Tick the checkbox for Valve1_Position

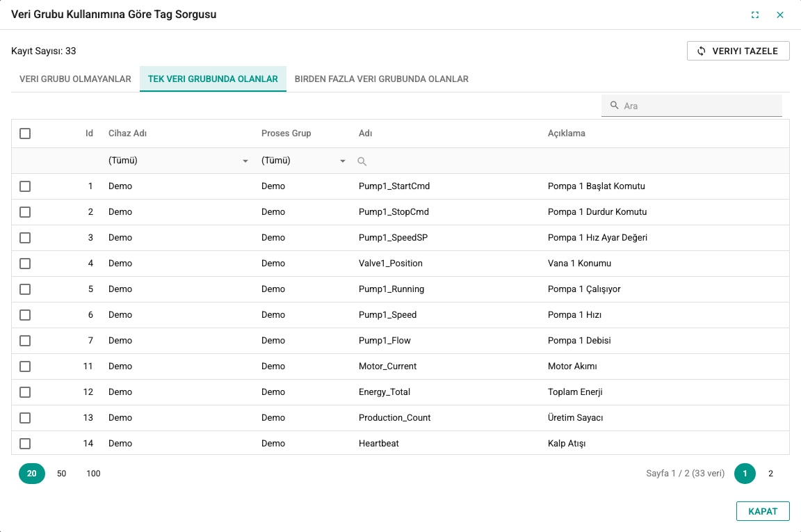pyautogui.click(x=25, y=264)
